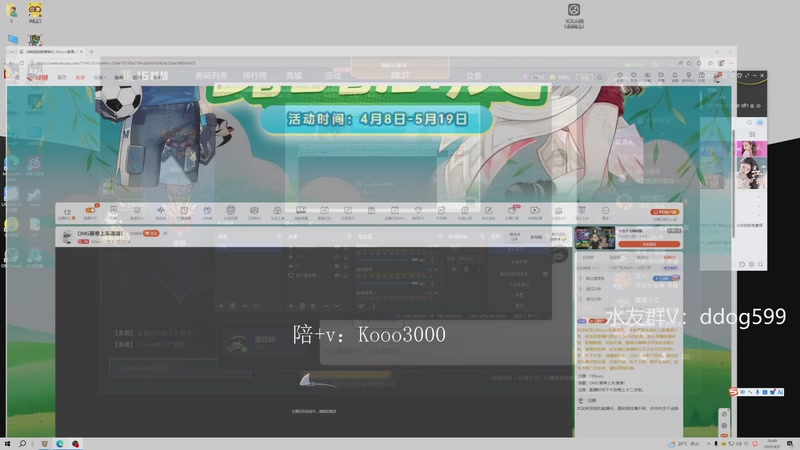Select 商城 in the top navigation
Image resolution: width=800 pixels, height=450 pixels.
click(x=294, y=76)
